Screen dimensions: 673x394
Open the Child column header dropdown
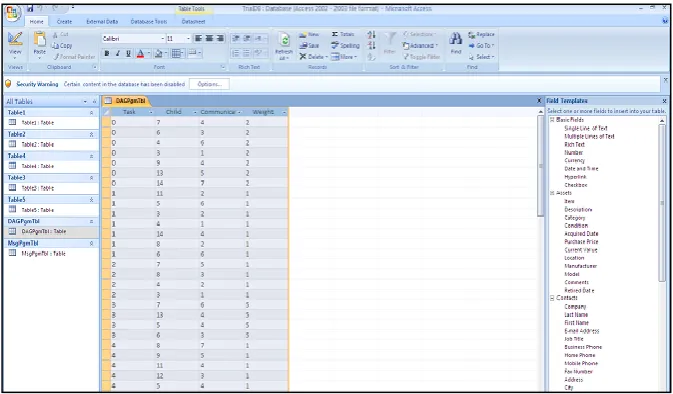click(195, 112)
